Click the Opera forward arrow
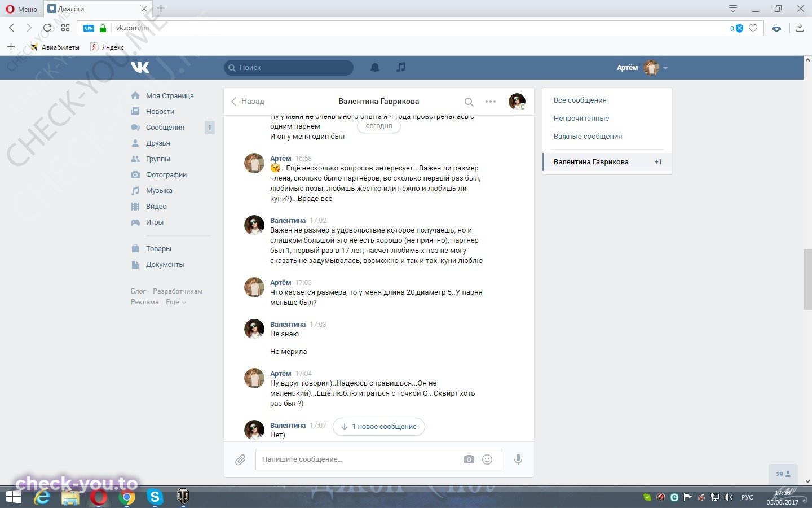This screenshot has width=812, height=508. click(x=29, y=28)
